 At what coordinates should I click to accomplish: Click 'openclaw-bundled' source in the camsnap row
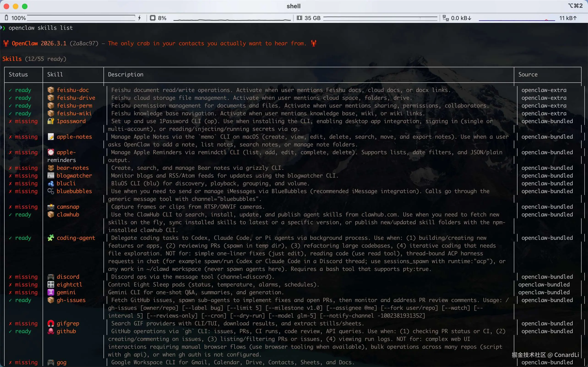click(547, 207)
